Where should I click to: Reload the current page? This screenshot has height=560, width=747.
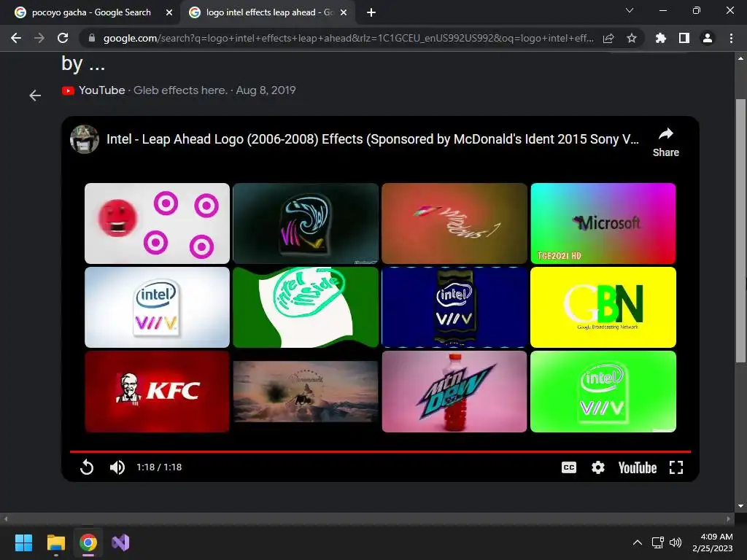[x=63, y=38]
